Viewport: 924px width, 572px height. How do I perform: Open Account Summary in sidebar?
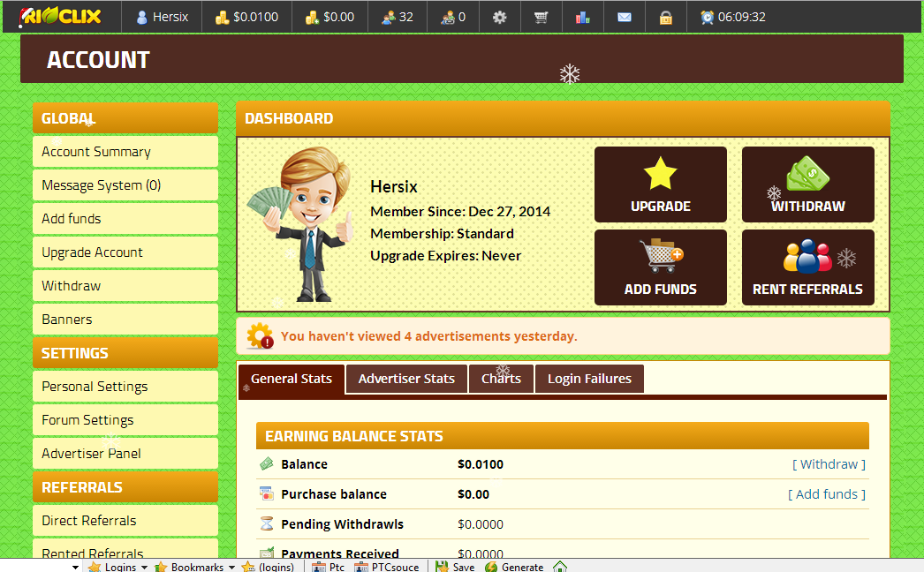(x=125, y=152)
